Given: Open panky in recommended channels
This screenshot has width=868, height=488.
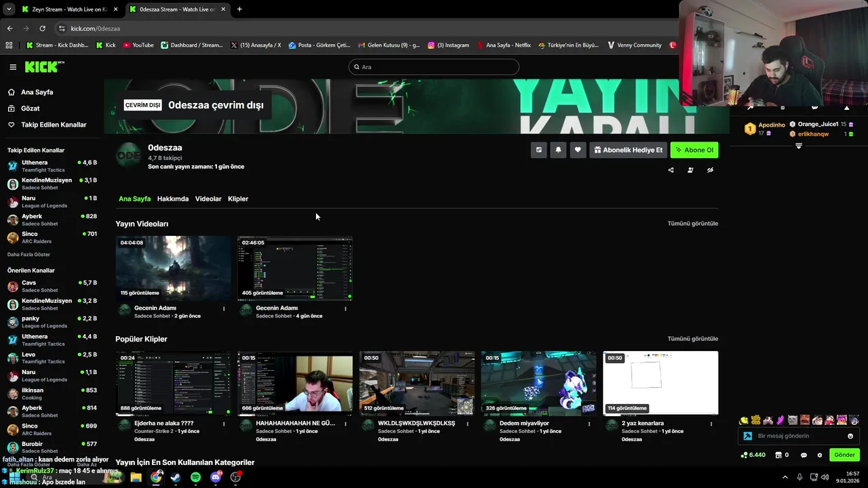Looking at the screenshot, I should pyautogui.click(x=52, y=322).
